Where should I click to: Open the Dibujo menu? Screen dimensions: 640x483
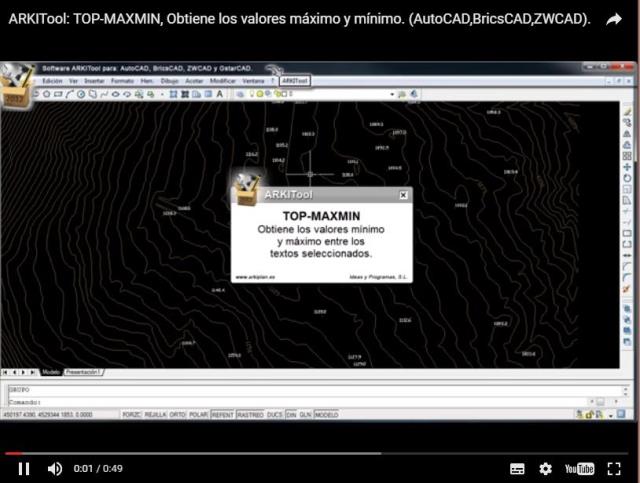[169, 81]
